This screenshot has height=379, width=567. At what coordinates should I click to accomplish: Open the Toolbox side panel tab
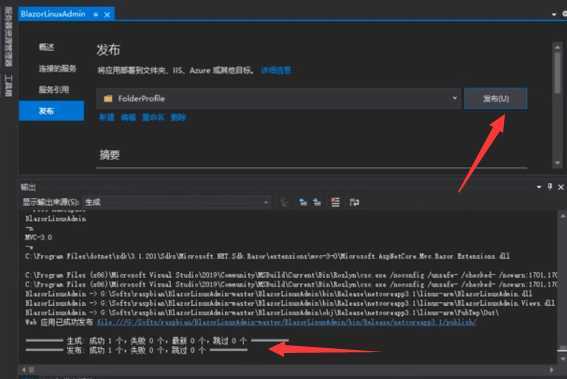(x=8, y=85)
